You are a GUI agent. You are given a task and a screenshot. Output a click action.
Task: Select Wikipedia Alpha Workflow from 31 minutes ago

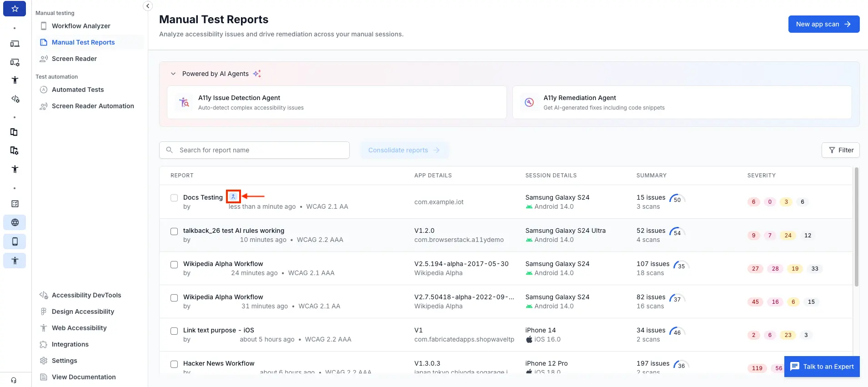[174, 298]
